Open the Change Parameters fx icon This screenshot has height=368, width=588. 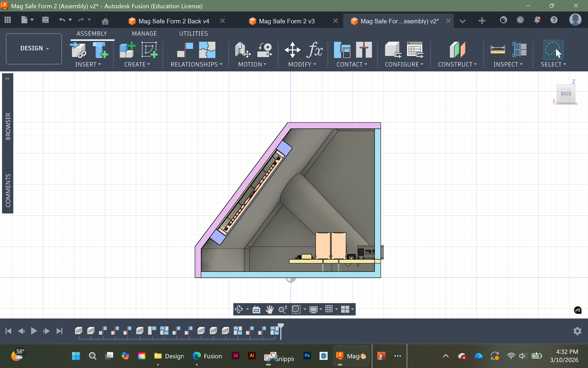click(x=314, y=50)
